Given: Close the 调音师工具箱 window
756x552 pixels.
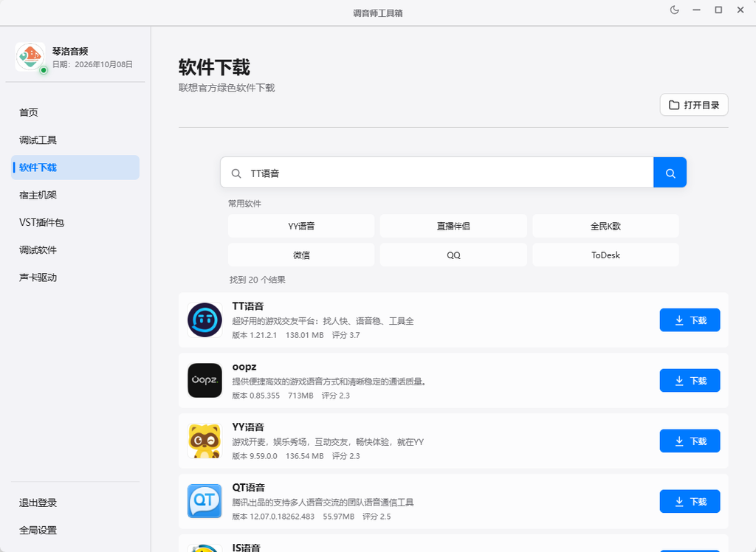Looking at the screenshot, I should (740, 10).
